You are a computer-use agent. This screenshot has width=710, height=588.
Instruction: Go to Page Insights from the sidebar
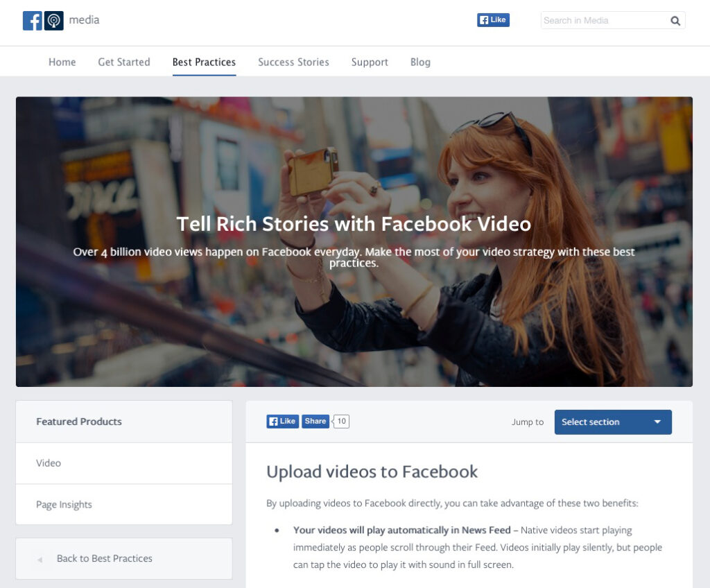click(x=64, y=504)
